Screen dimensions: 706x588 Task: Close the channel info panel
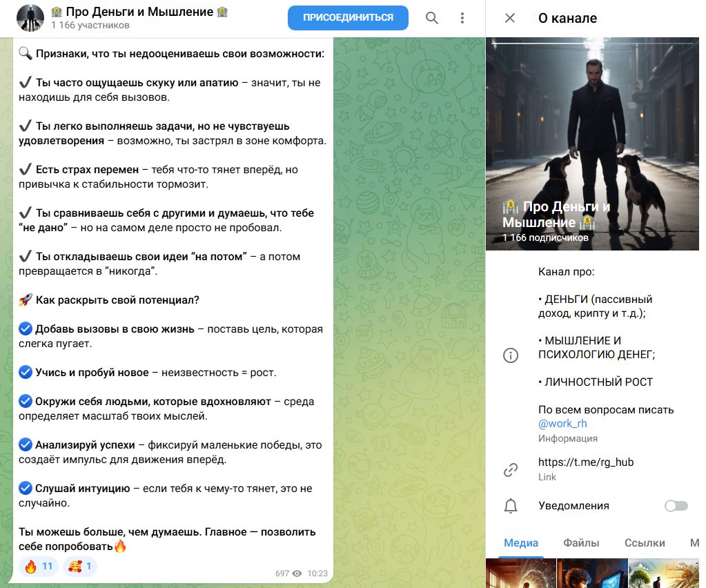(510, 18)
